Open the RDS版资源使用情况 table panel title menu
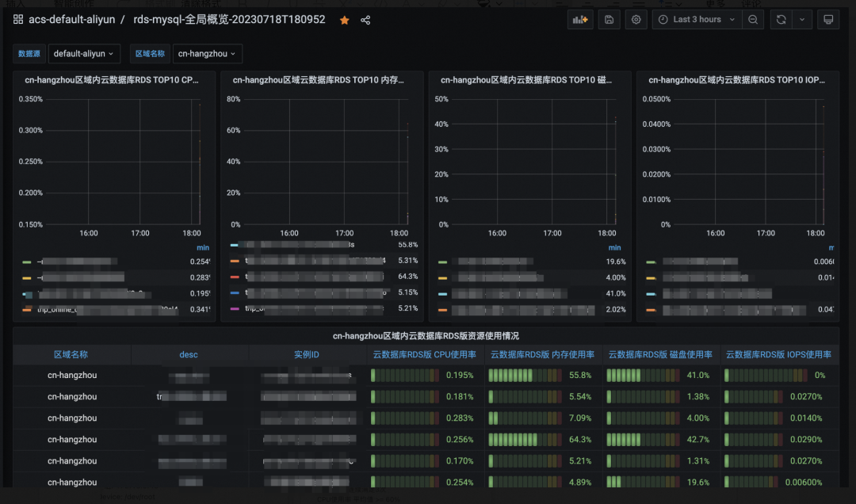 pyautogui.click(x=426, y=336)
